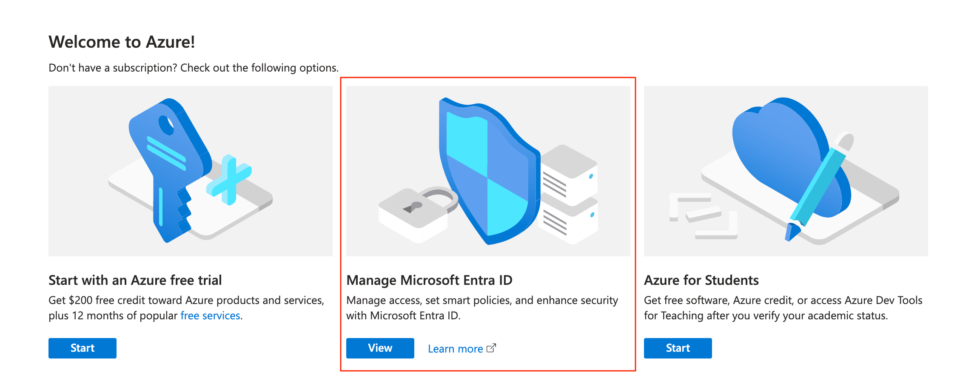Click the blue key illustration

pos(170,166)
